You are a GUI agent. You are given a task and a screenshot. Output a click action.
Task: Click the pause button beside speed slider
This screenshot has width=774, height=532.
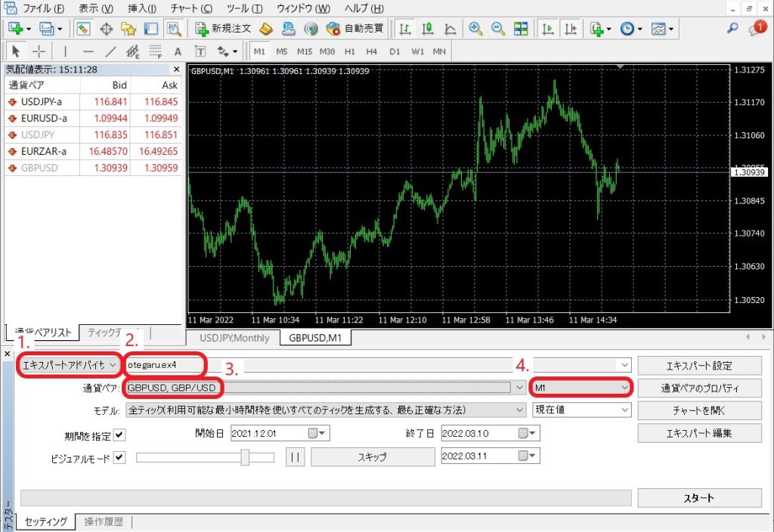pyautogui.click(x=295, y=457)
